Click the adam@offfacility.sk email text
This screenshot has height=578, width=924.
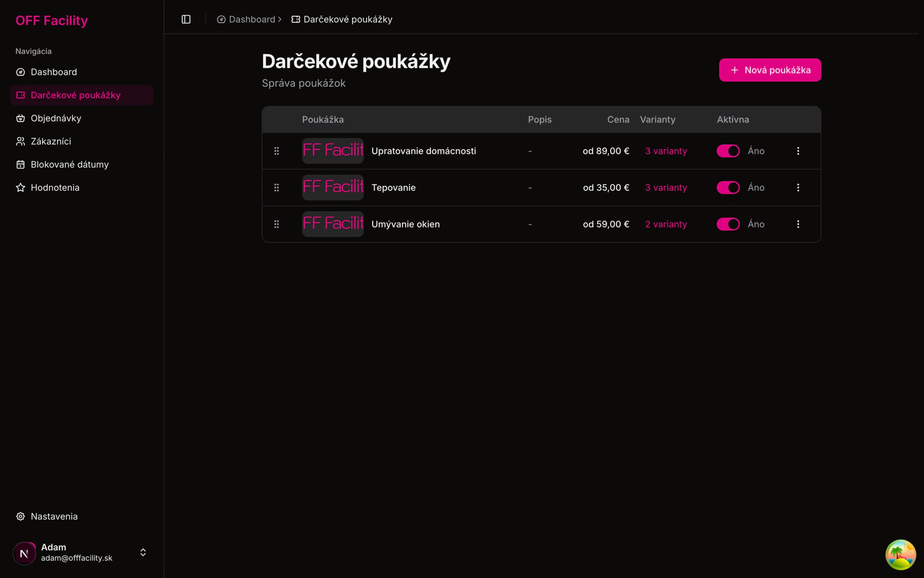[77, 558]
